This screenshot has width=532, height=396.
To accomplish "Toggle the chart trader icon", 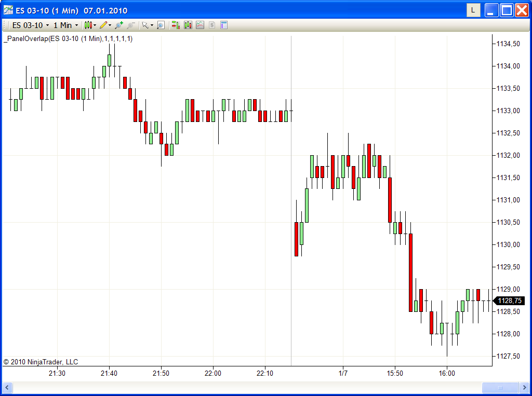I will tap(176, 25).
